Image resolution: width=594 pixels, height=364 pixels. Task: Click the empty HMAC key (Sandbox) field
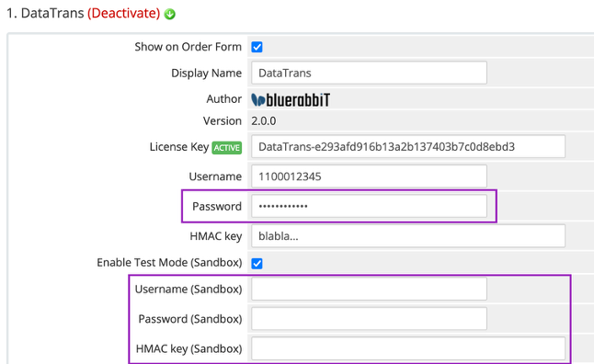click(408, 348)
